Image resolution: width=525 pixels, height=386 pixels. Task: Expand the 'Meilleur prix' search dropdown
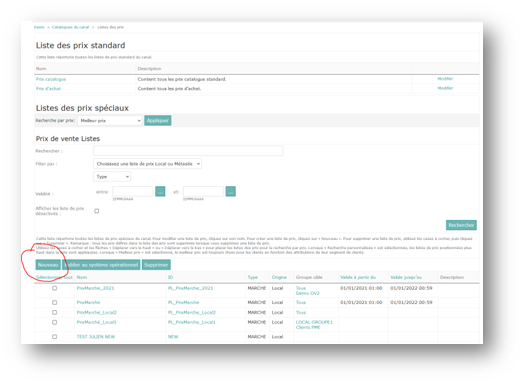pos(110,121)
